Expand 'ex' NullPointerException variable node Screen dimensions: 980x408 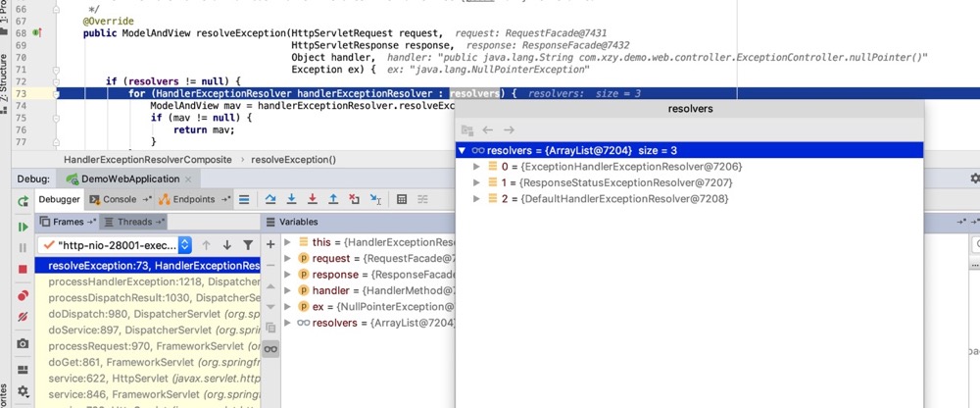287,307
